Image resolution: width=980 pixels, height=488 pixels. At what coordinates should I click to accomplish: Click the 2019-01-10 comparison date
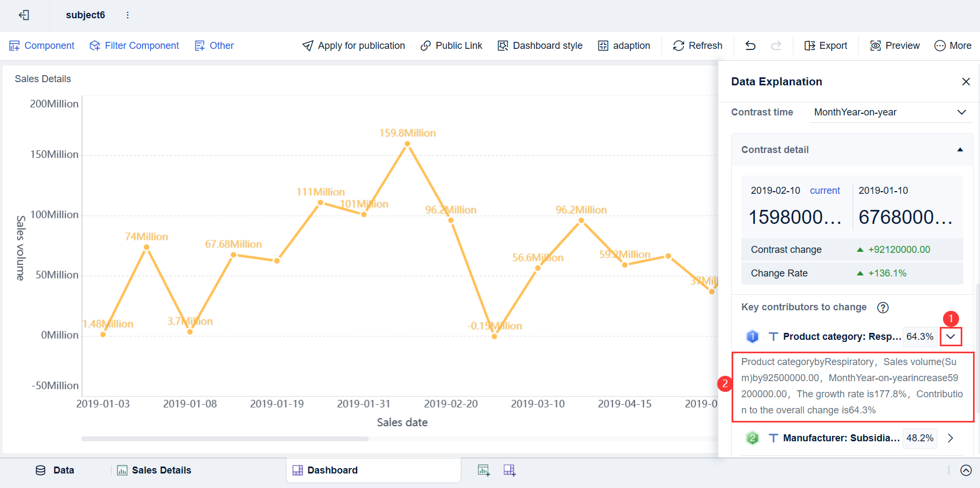click(x=883, y=191)
